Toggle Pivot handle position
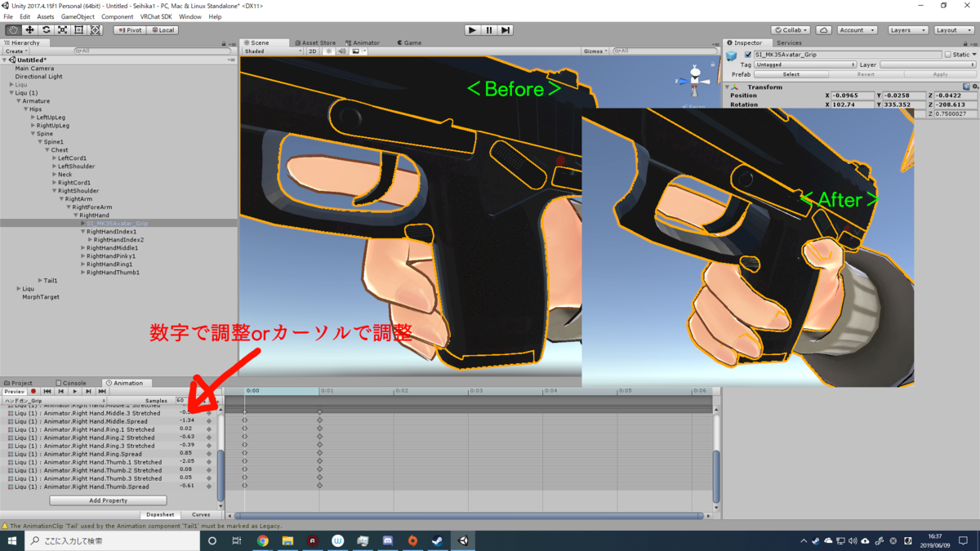This screenshot has width=980, height=551. 129,30
